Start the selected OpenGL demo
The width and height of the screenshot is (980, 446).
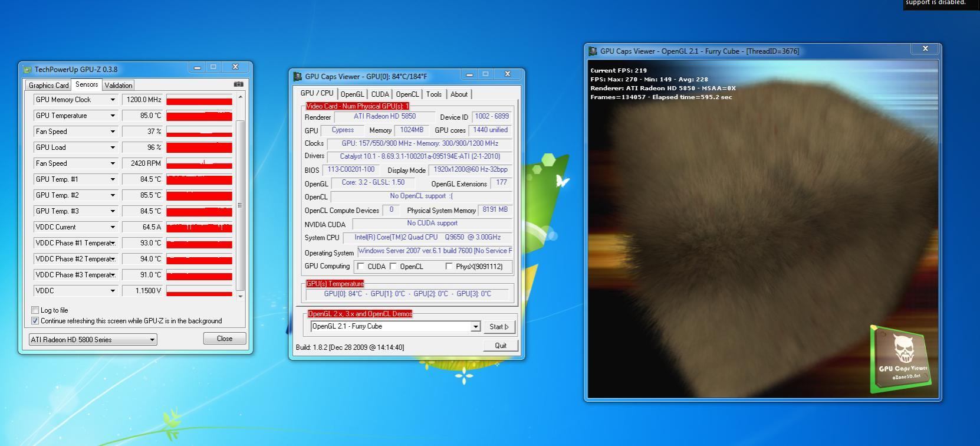(499, 327)
